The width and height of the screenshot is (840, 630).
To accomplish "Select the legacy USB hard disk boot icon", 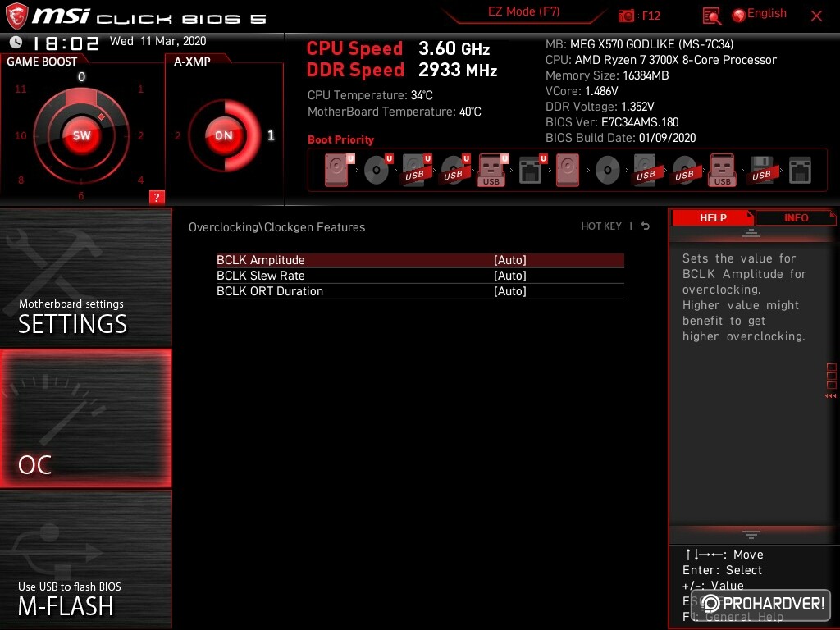I will pos(646,171).
